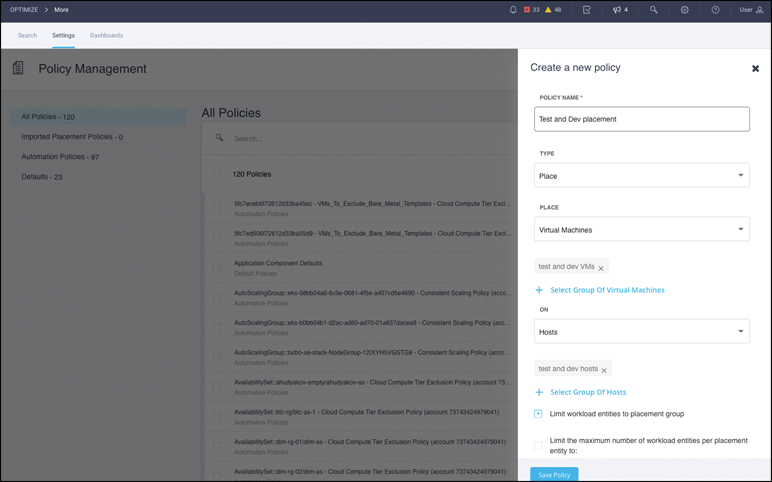Remove the 'test and dev hosts' group tag
Screen dimensions: 772x482
click(604, 370)
